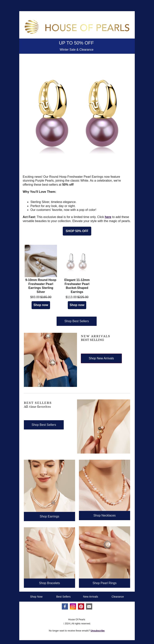Select Shop Now in footer menu
Screen dimensions: 154x644
[36, 596]
